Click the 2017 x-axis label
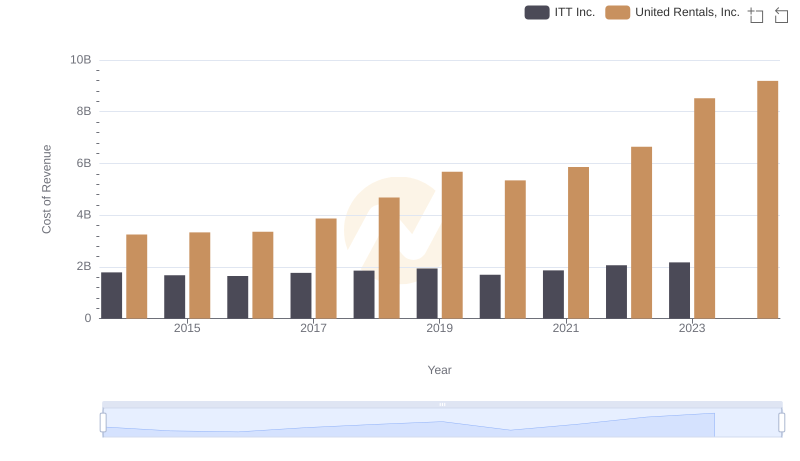800x461 pixels. click(x=313, y=328)
